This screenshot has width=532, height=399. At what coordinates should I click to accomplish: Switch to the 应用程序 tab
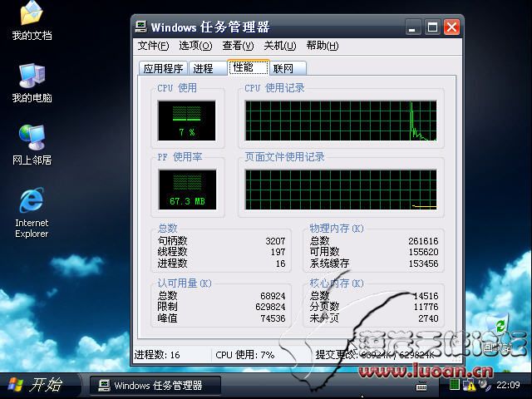point(163,68)
